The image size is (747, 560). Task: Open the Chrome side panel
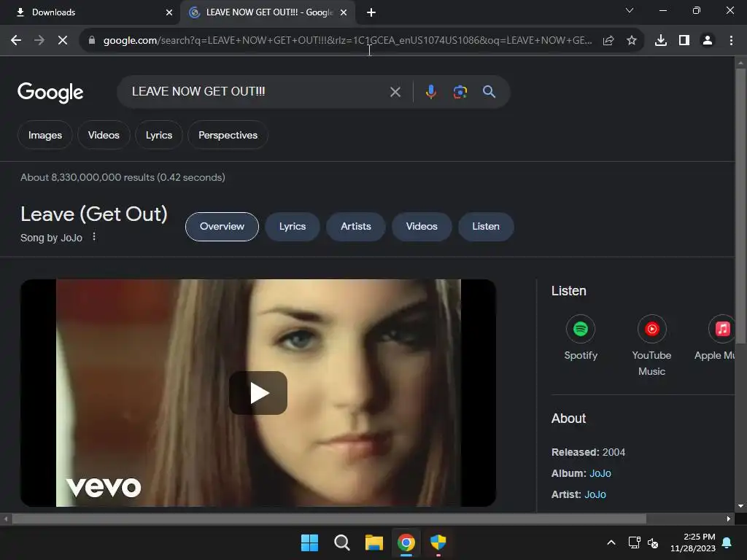[684, 41]
